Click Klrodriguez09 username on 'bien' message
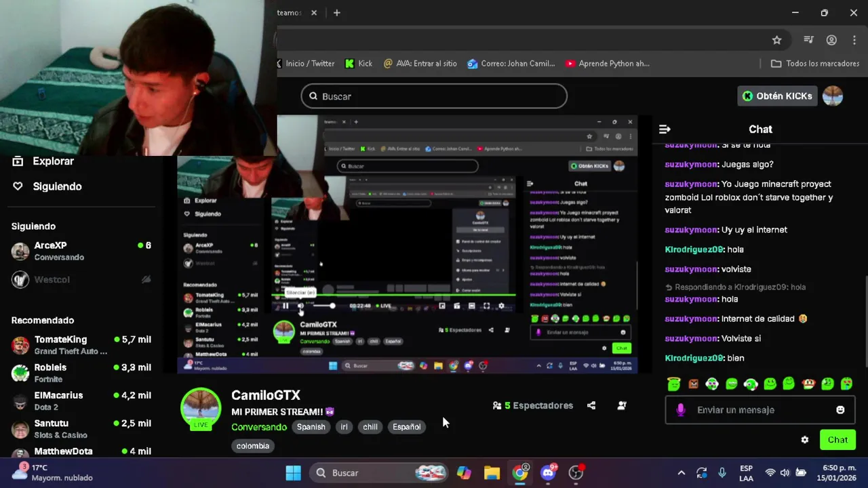The width and height of the screenshot is (868, 488). (x=694, y=358)
